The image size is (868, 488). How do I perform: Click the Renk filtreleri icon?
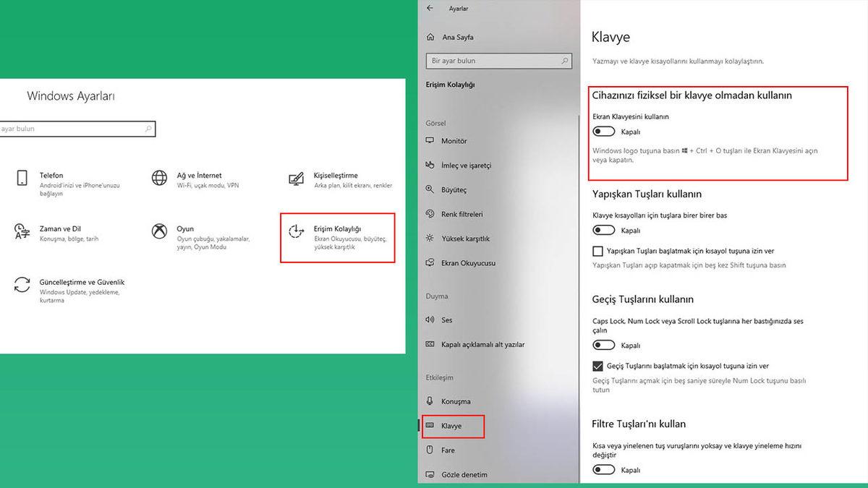429,214
